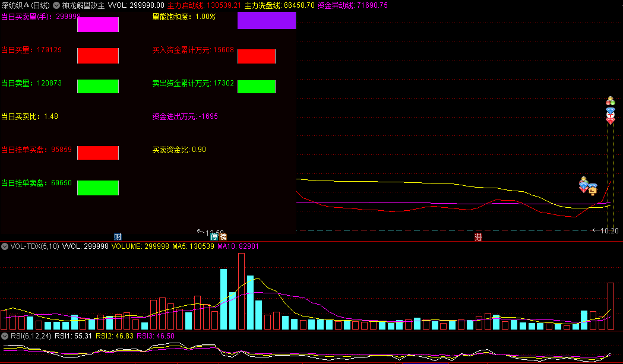This screenshot has width=623, height=364.
Task: Click the RSI(6,12,24) indicator label
Action: [x=31, y=335]
